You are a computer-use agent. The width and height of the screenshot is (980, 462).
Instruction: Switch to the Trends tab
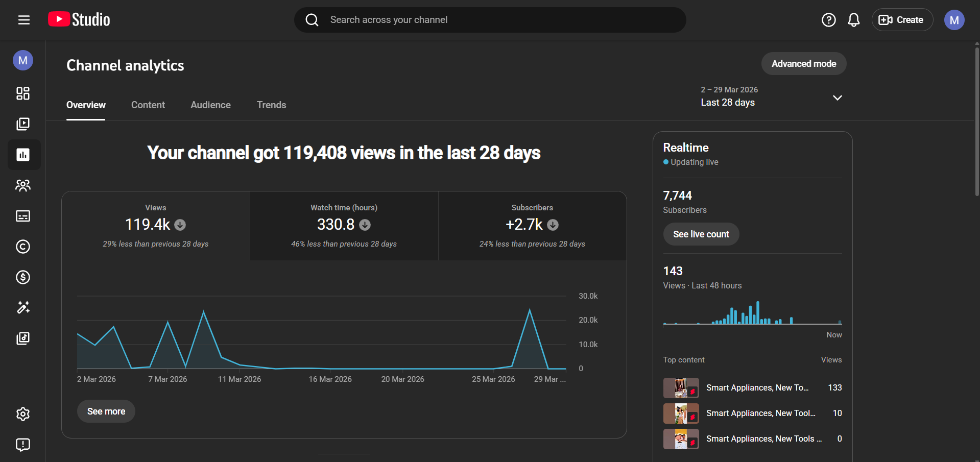pyautogui.click(x=271, y=105)
